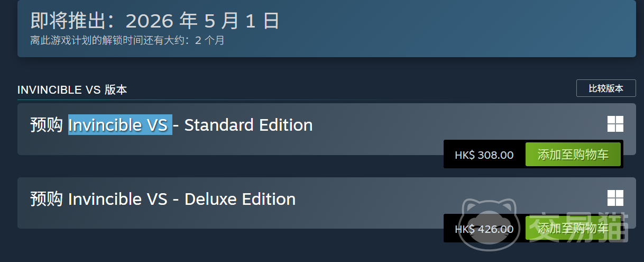This screenshot has height=262, width=644.
Task: Click the INVINCIBLE VS 版本 heading
Action: pyautogui.click(x=72, y=90)
